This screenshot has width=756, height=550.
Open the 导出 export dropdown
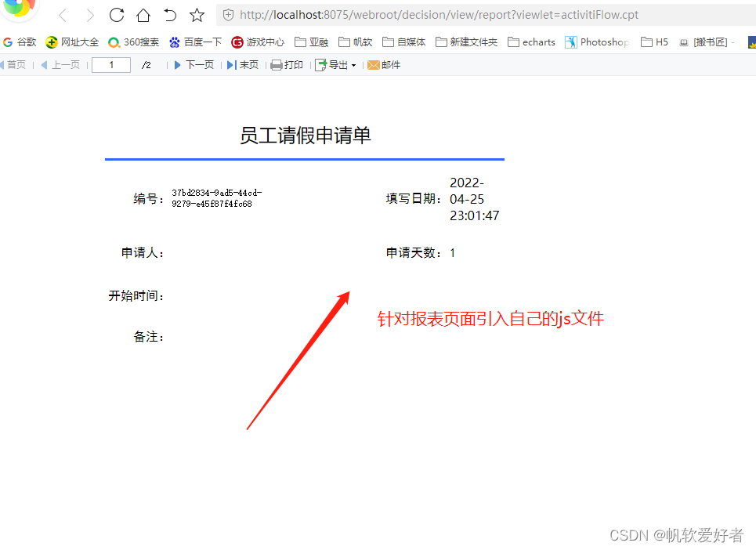[x=335, y=65]
